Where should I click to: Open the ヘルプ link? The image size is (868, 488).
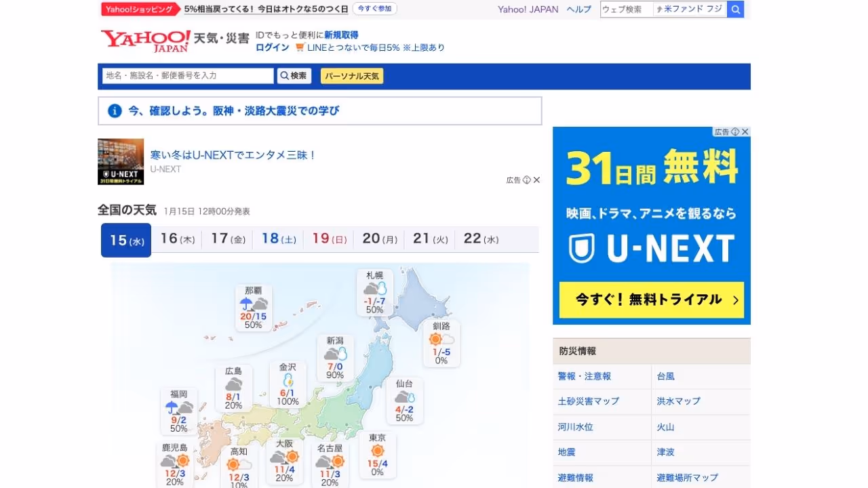(579, 9)
